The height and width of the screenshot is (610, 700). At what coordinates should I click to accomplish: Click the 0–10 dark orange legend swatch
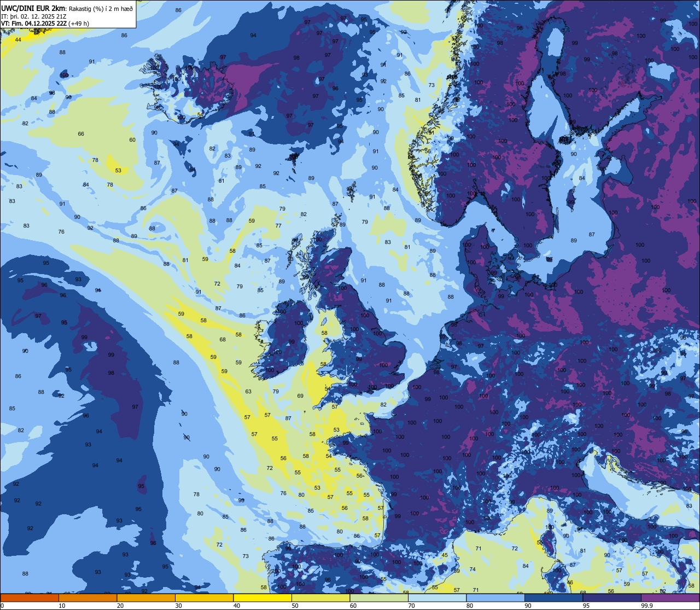[x=30, y=597]
